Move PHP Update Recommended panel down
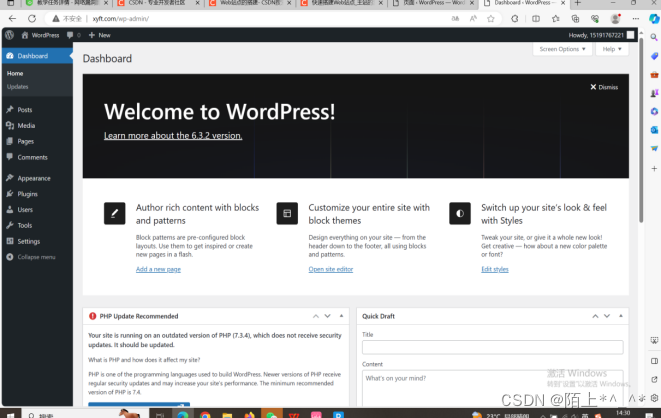Viewport: 661px width, 418px height. tap(328, 316)
